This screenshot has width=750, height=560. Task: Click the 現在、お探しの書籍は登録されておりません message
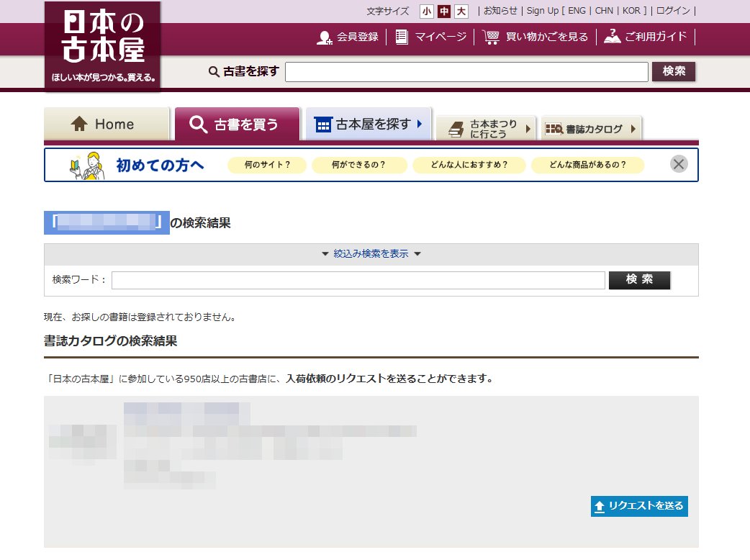tap(139, 317)
